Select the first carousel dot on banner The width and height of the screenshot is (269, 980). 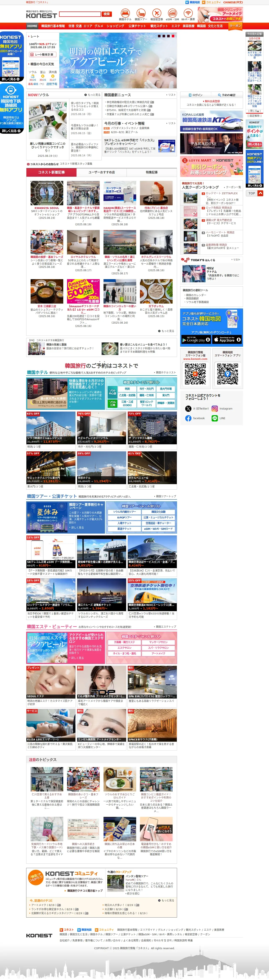tap(159, 36)
